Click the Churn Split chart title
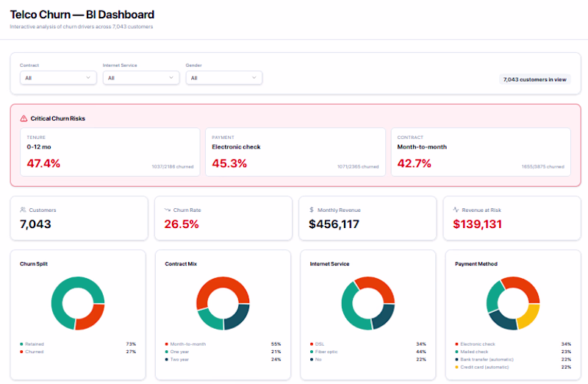This screenshot has height=384, width=588. (x=34, y=264)
